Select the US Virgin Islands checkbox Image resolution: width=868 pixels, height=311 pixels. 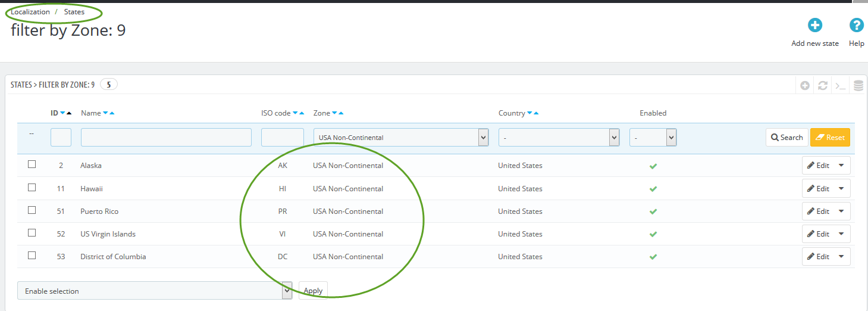32,232
